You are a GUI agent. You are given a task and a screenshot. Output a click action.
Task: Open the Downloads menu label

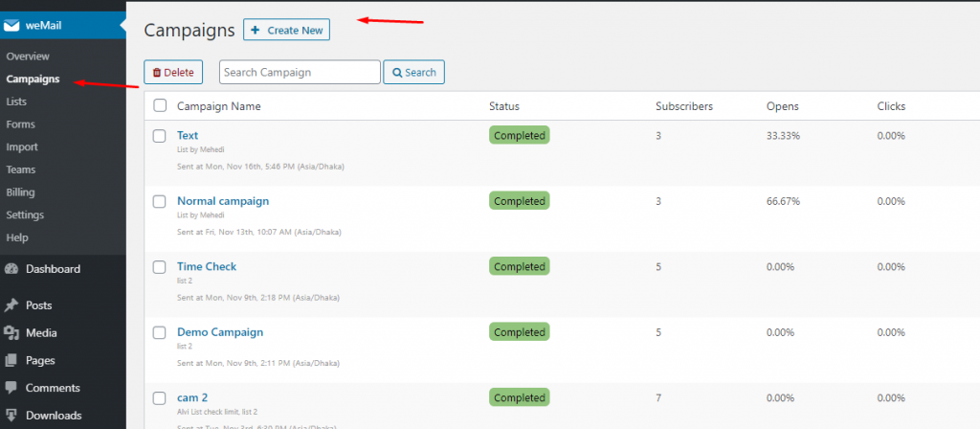[x=54, y=416]
